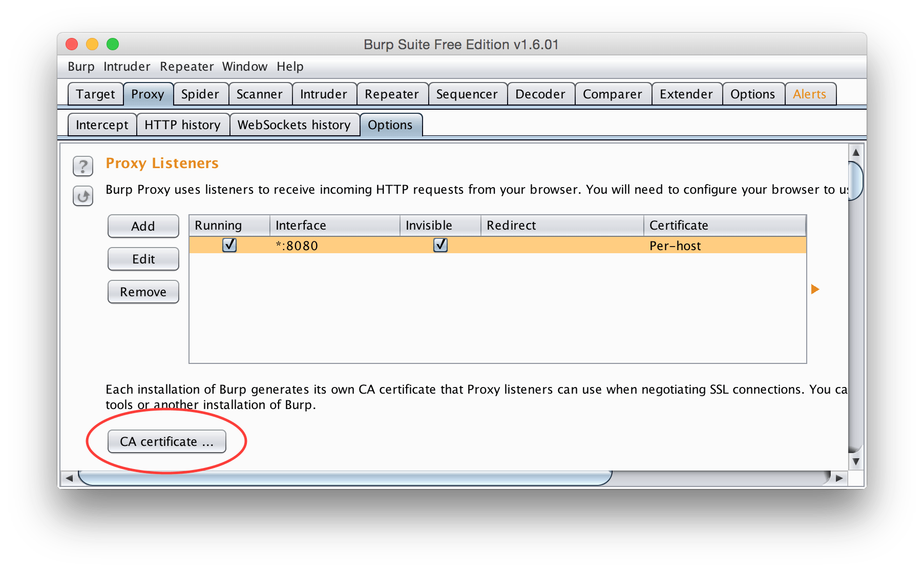Select the Proxy Options sub-tab
Image resolution: width=924 pixels, height=571 pixels.
[390, 125]
